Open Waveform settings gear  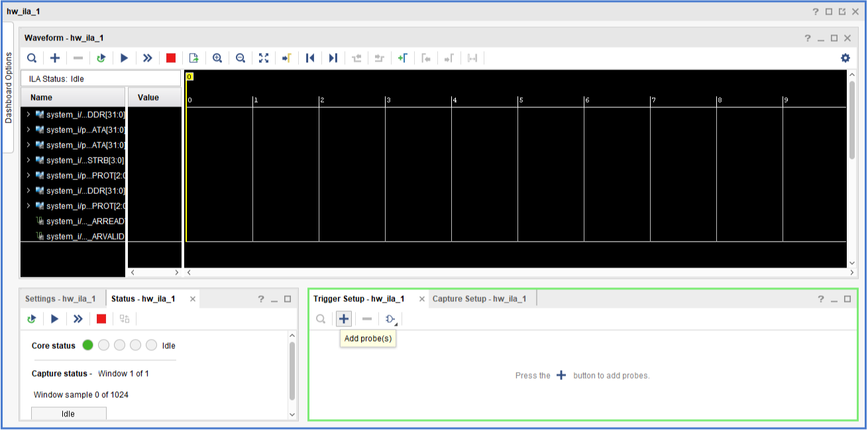tap(845, 58)
